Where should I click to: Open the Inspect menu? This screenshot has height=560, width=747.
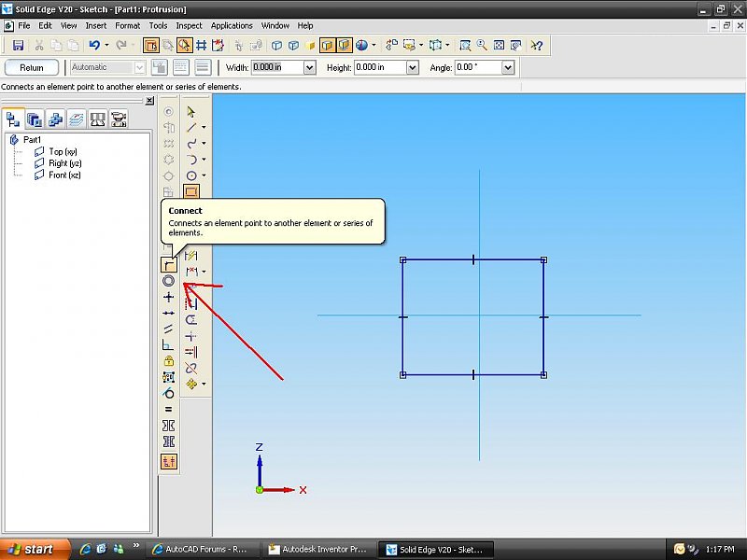pos(190,26)
